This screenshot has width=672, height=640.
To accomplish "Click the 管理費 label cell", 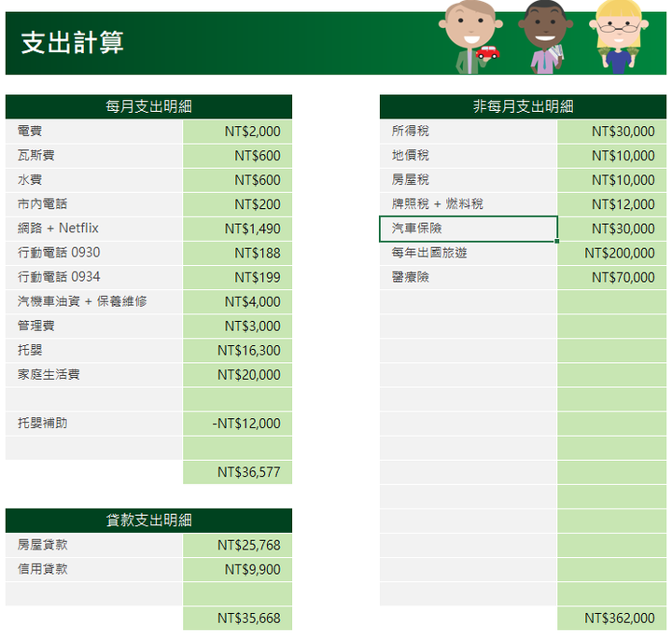I will click(94, 327).
